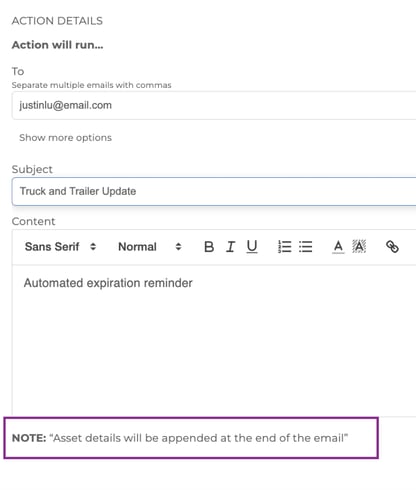Click the Action will run… label
Image resolution: width=416 pixels, height=490 pixels.
coord(57,45)
